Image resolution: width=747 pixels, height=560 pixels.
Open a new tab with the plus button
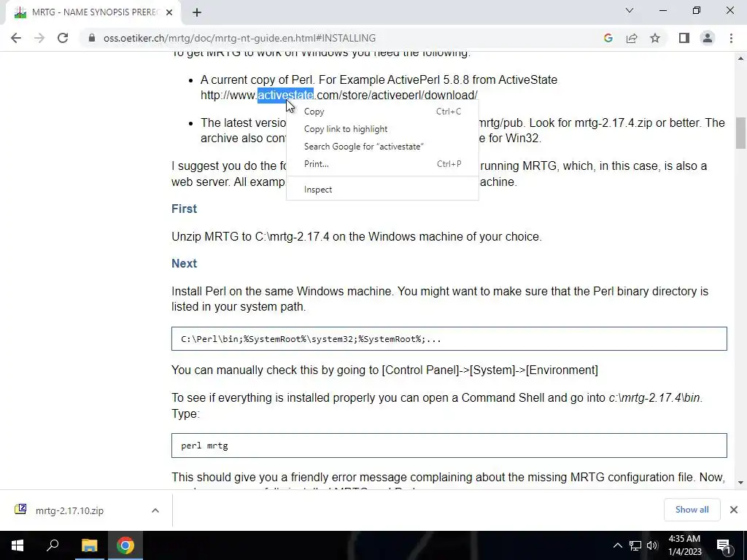tap(197, 13)
